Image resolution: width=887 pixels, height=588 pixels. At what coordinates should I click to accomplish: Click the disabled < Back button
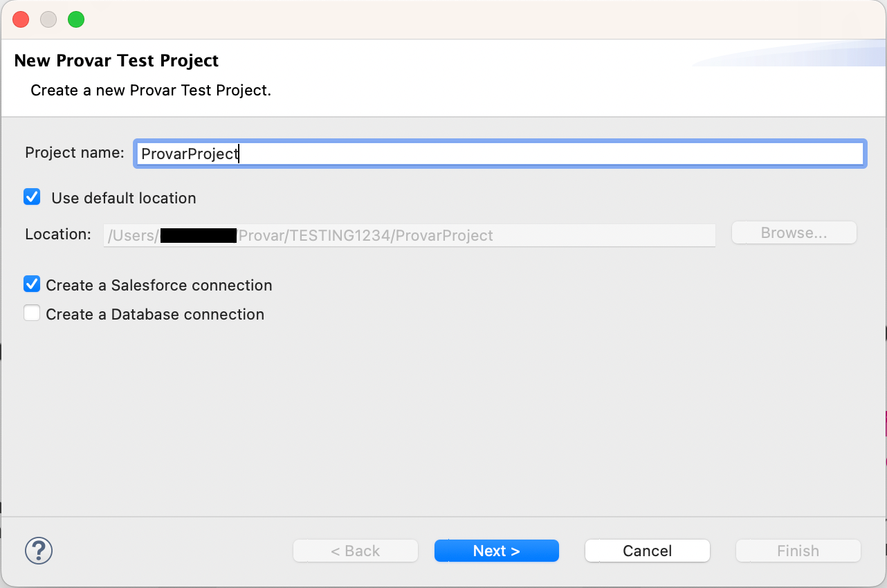coord(355,551)
